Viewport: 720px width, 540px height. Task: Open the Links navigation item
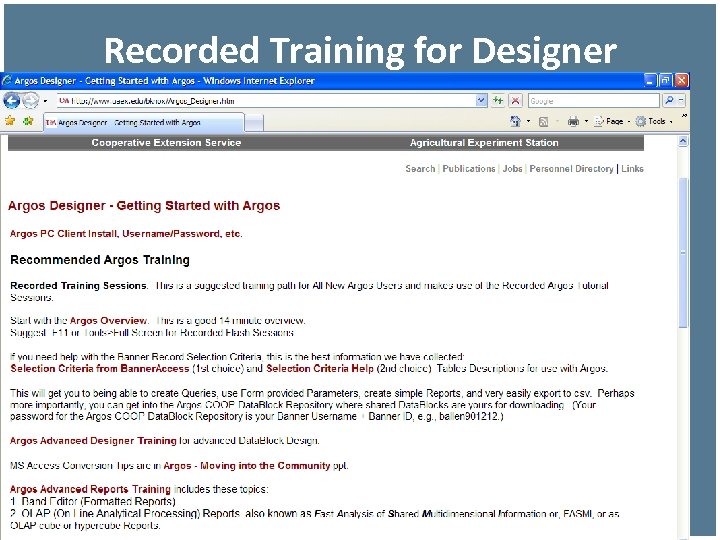pyautogui.click(x=632, y=169)
